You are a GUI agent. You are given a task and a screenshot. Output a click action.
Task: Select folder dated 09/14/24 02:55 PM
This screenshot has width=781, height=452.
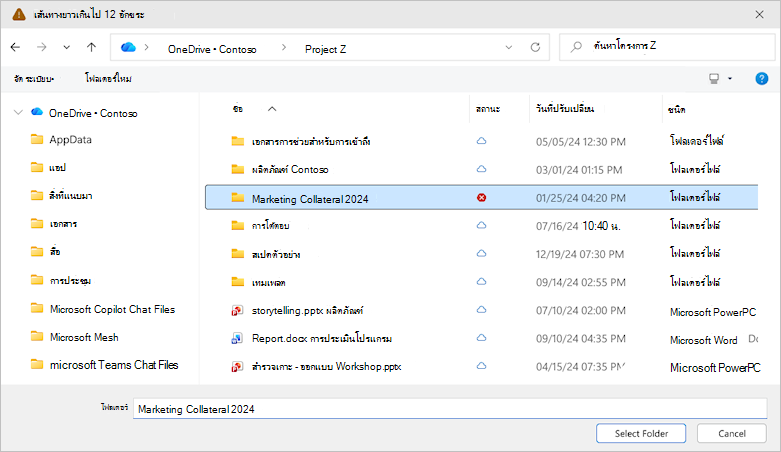[x=268, y=283]
